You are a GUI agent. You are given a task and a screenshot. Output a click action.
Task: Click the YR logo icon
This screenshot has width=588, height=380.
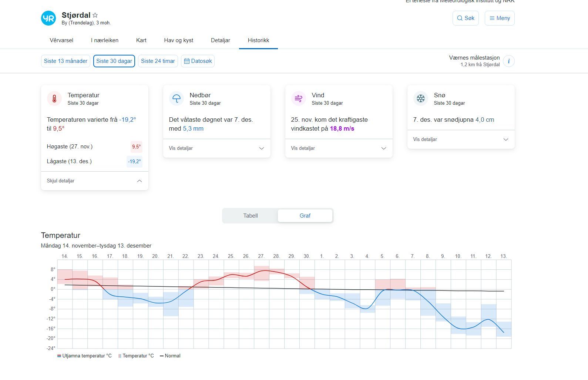48,18
